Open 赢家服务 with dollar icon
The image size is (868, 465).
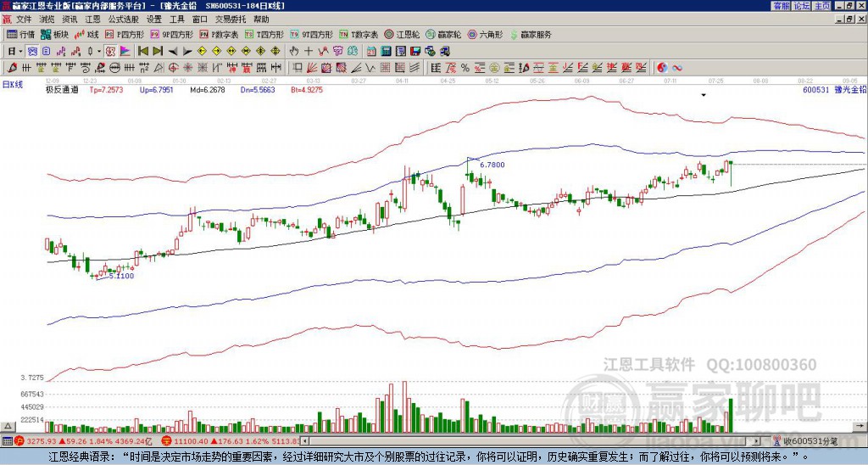[x=531, y=34]
